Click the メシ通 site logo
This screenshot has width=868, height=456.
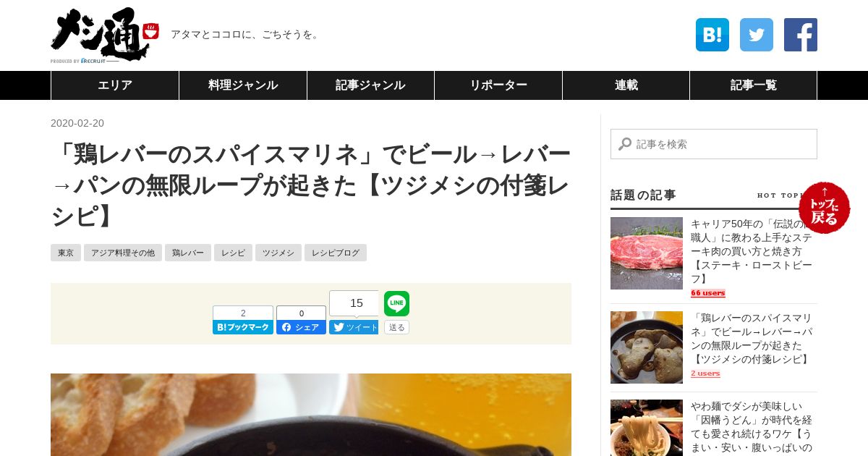100,35
